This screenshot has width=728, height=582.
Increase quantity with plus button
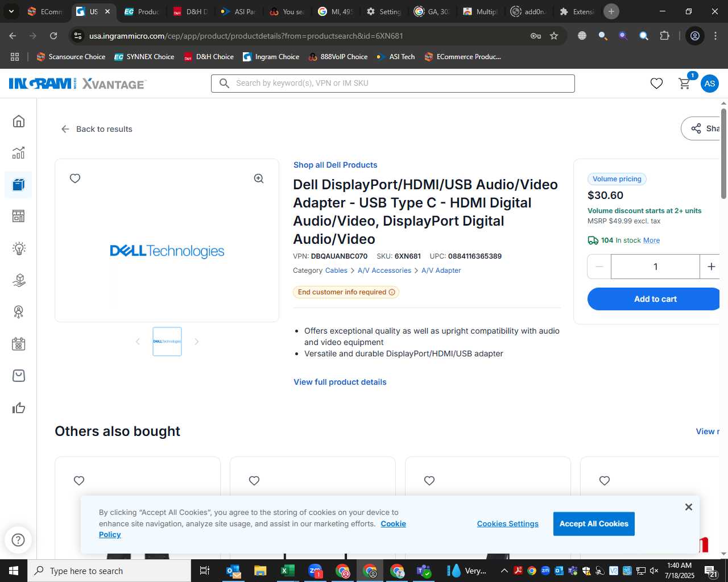click(711, 267)
